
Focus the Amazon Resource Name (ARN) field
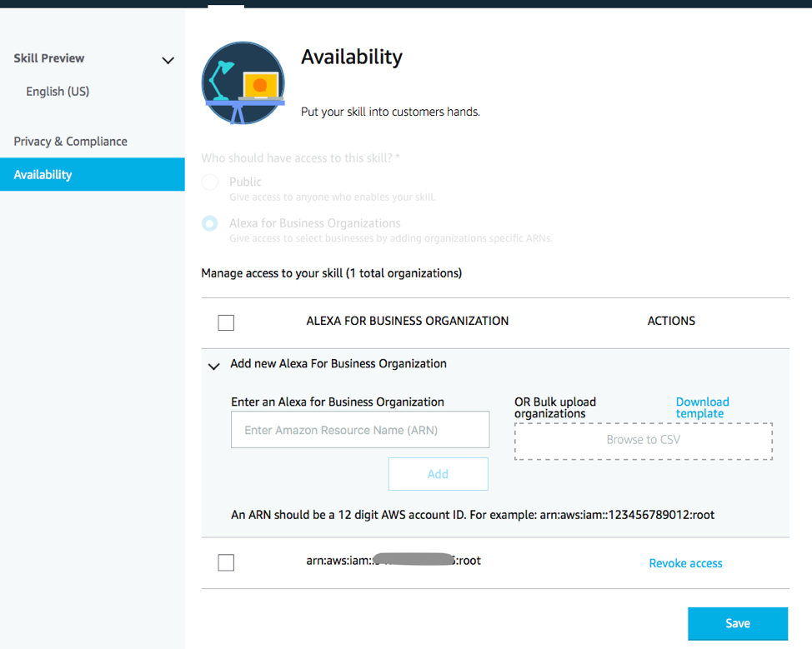tap(360, 430)
